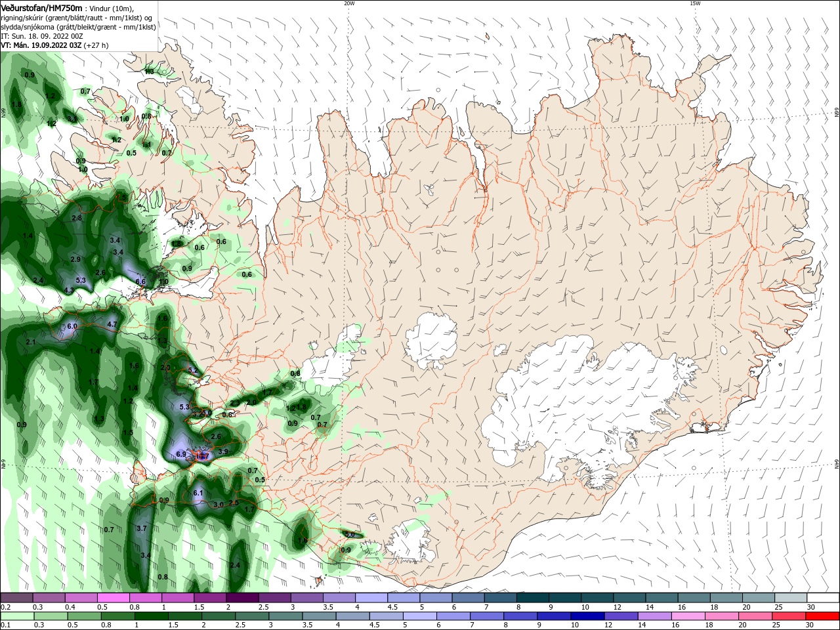Click the 3.0 precipitation value on map

(x=219, y=505)
